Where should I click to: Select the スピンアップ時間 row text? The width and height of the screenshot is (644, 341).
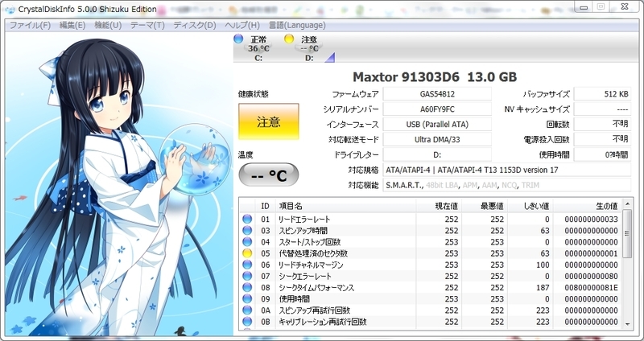click(x=303, y=231)
